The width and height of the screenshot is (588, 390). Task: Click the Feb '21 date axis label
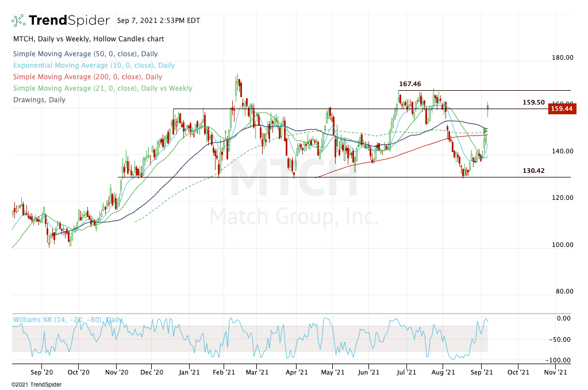click(x=224, y=372)
